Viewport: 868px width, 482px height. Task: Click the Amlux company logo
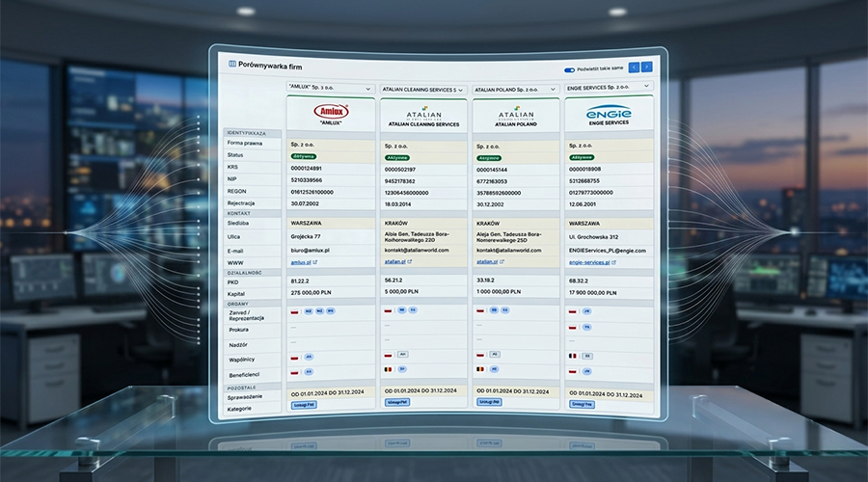pos(331,116)
